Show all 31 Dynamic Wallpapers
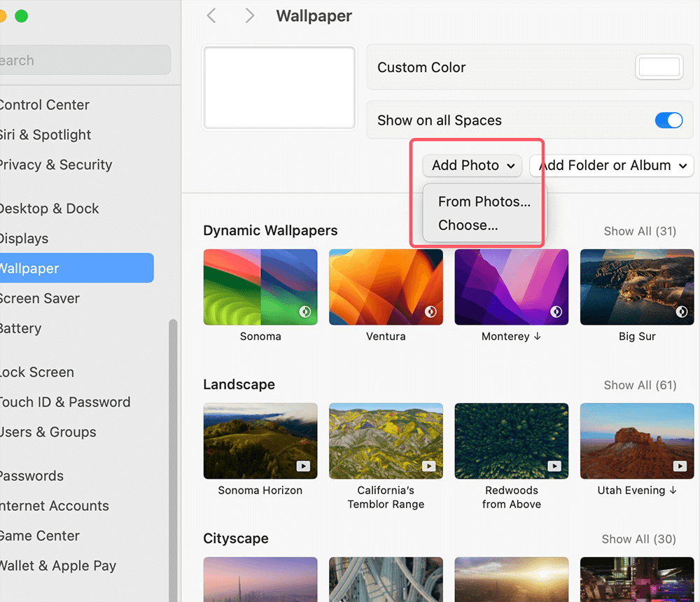The height and width of the screenshot is (602, 700). 639,231
